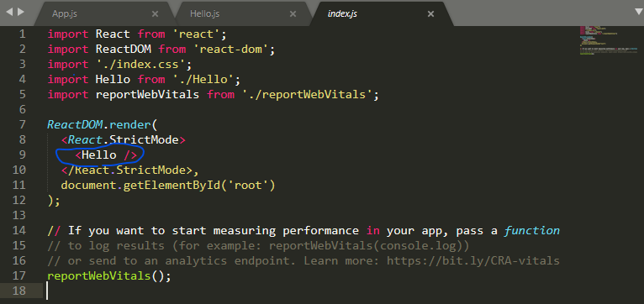Click the render method name
Screen dimensions: 644x304
(129, 124)
